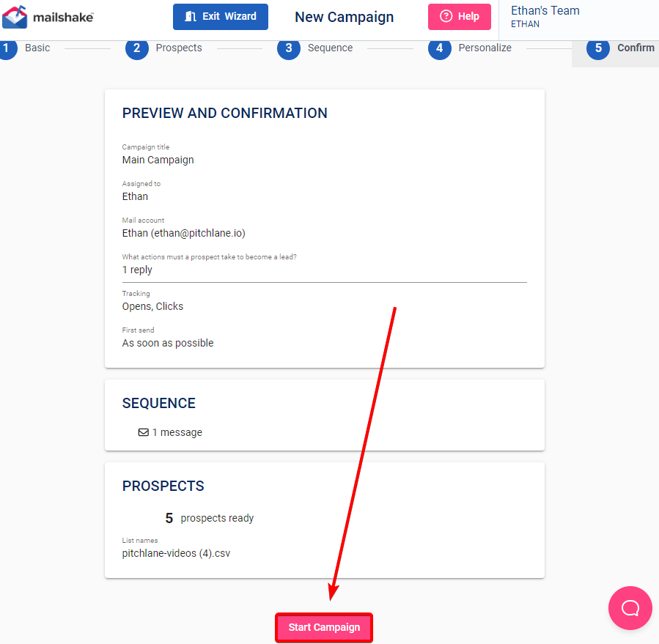Go back to the Basic step
The height and width of the screenshot is (644, 659).
(37, 48)
